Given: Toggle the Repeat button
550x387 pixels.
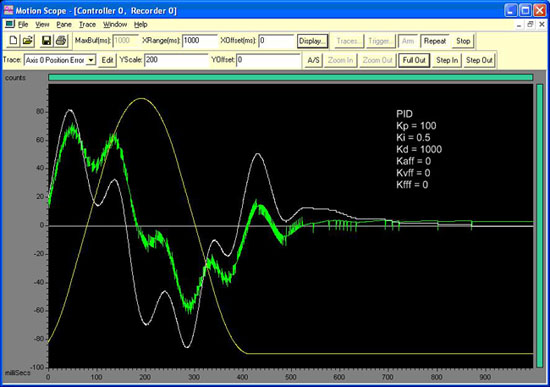Looking at the screenshot, I should coord(435,41).
